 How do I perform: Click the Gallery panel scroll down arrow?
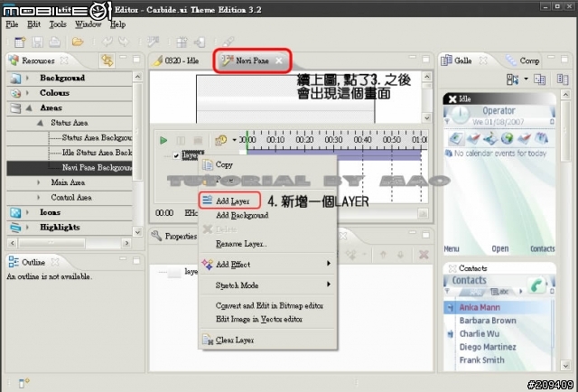pyautogui.click(x=565, y=366)
